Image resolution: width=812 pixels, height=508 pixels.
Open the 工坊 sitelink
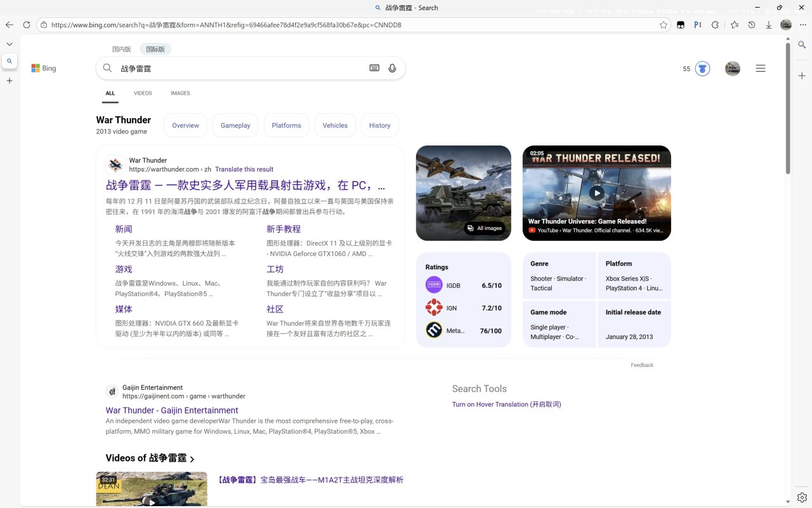[x=275, y=269]
